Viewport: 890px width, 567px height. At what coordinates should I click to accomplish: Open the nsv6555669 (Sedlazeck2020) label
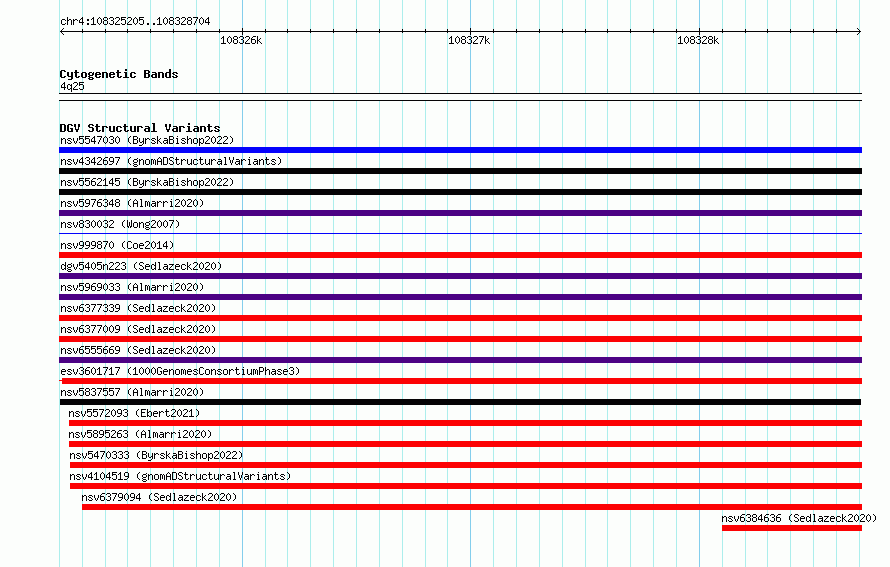138,350
